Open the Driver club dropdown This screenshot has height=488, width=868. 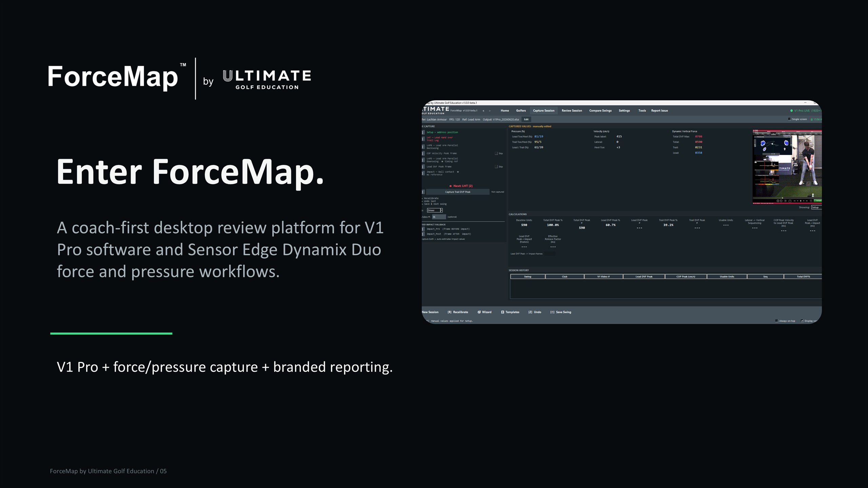click(435, 210)
